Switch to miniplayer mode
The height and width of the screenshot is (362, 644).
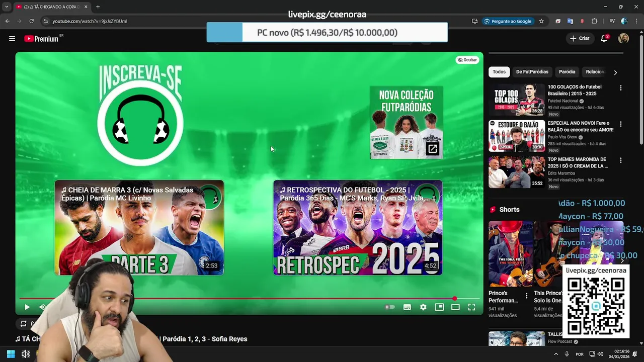click(x=439, y=307)
